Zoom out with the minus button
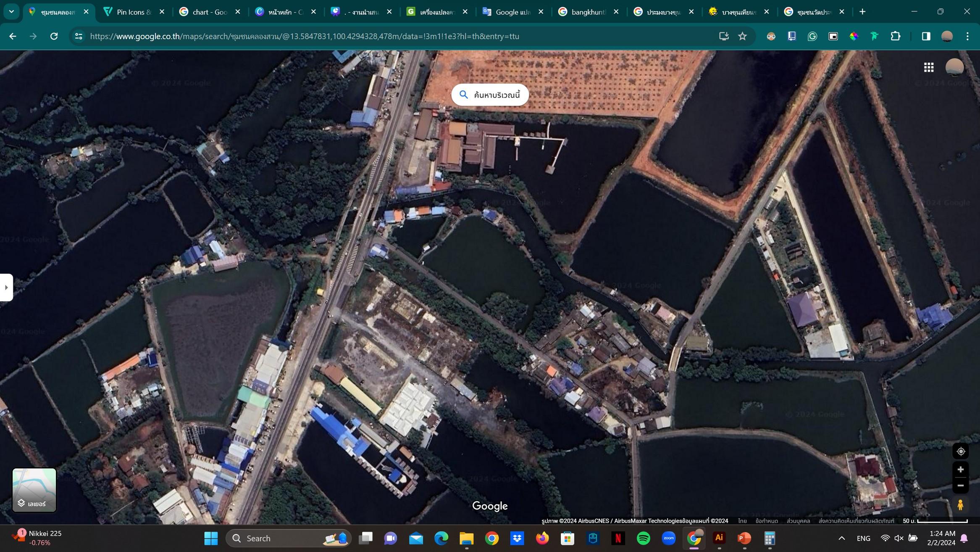 click(x=960, y=486)
